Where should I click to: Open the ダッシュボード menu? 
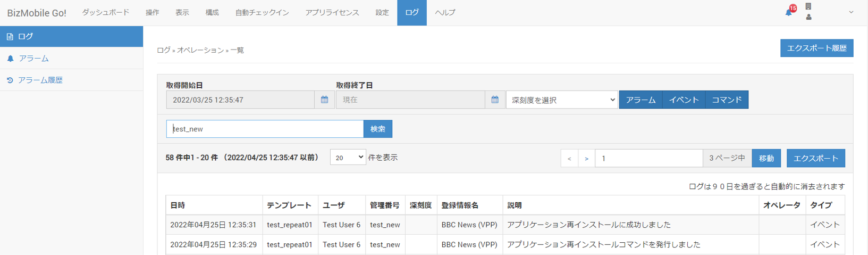[x=105, y=12]
